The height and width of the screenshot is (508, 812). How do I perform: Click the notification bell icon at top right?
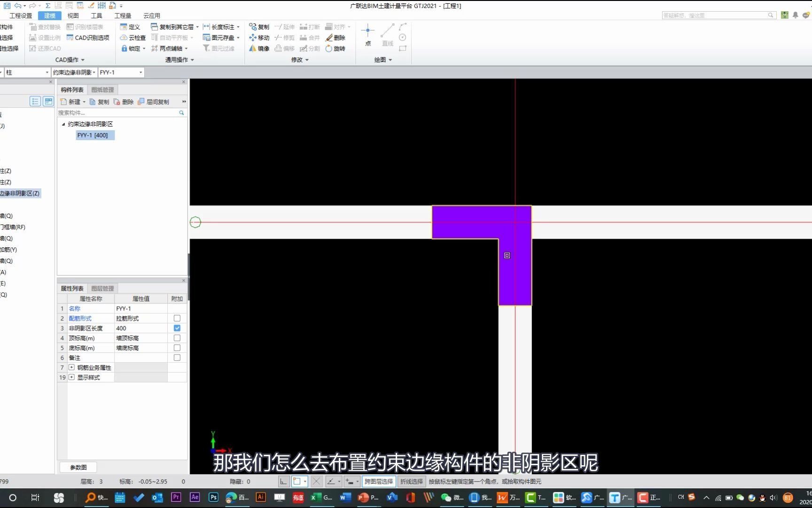(x=795, y=15)
